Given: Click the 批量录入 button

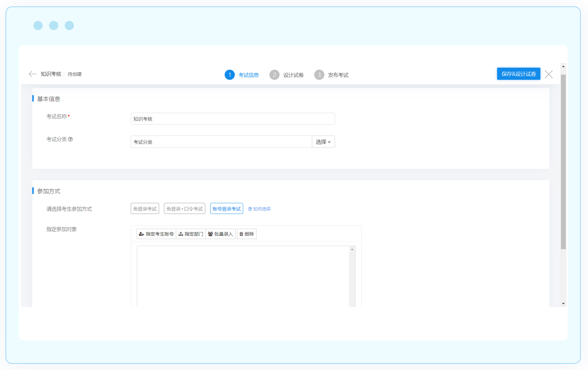Looking at the screenshot, I should coord(220,234).
